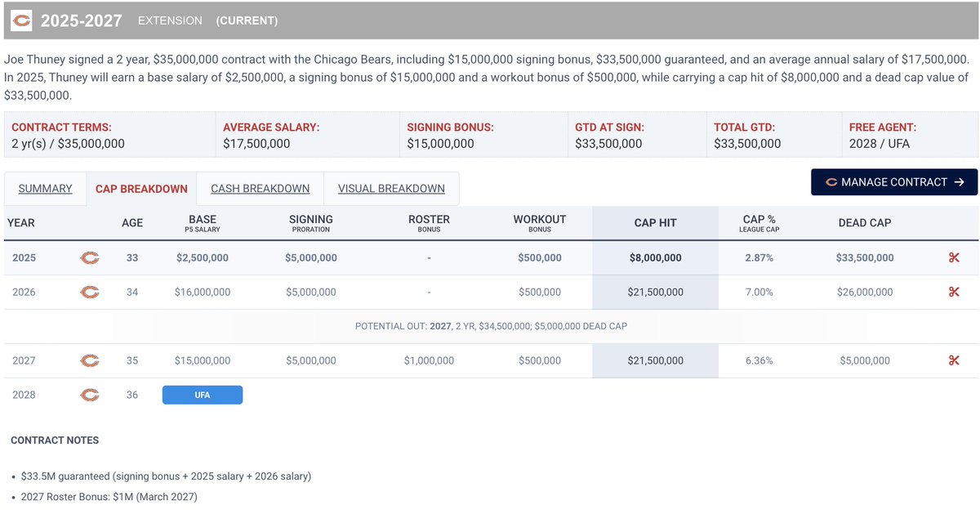
Task: Click the Signing Bonus $15,000,000 box
Action: pyautogui.click(x=483, y=135)
